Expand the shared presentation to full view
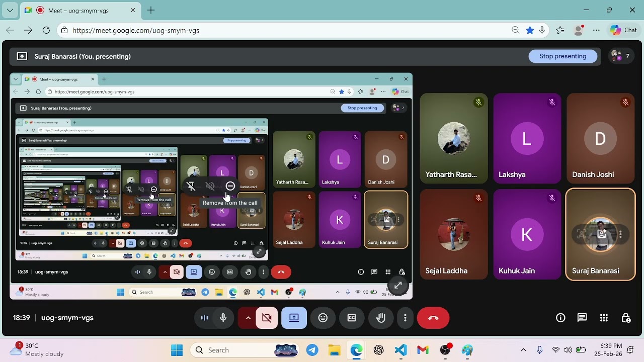This screenshot has height=362, width=644. [x=398, y=286]
